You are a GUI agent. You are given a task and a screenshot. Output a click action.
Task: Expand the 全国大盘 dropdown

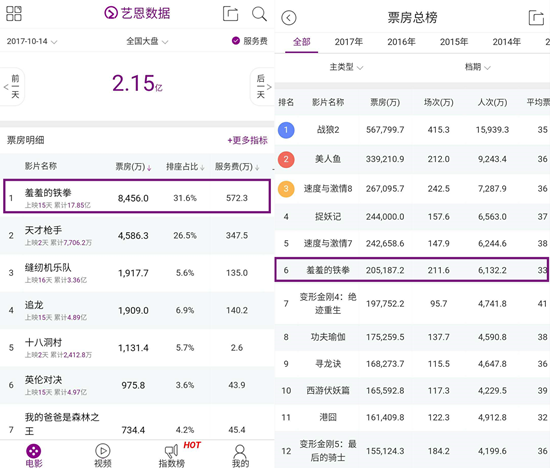click(147, 41)
